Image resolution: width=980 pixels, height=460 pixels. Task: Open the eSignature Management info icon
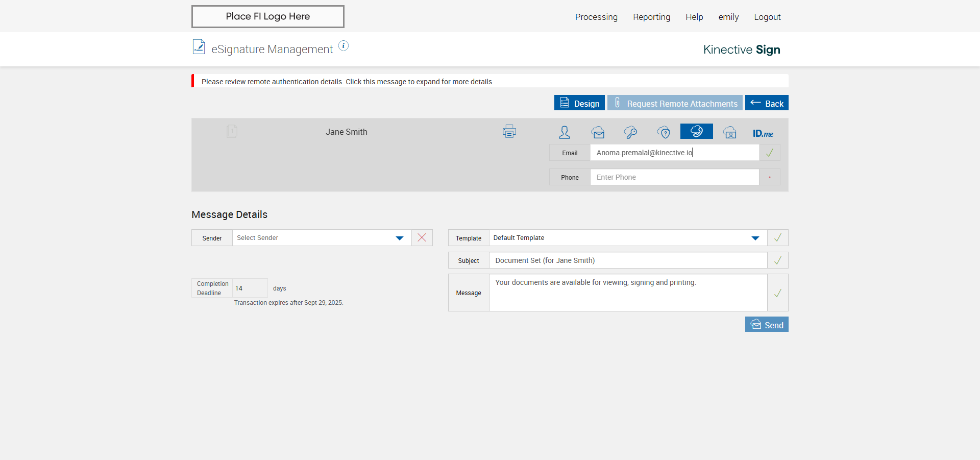point(344,46)
